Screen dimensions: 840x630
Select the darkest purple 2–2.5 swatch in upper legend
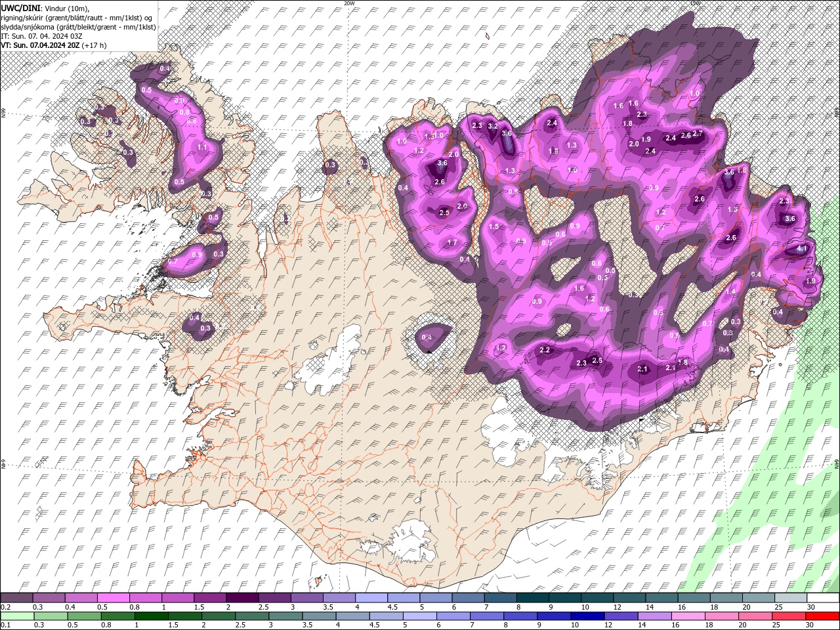click(x=242, y=598)
